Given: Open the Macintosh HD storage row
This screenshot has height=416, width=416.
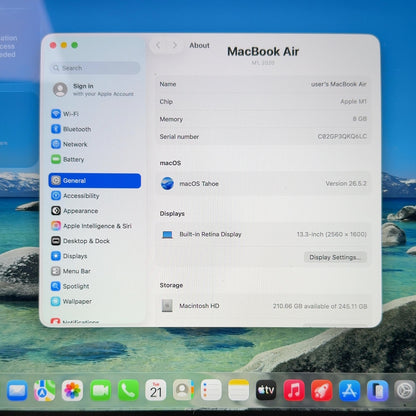Looking at the screenshot, I should (263, 306).
